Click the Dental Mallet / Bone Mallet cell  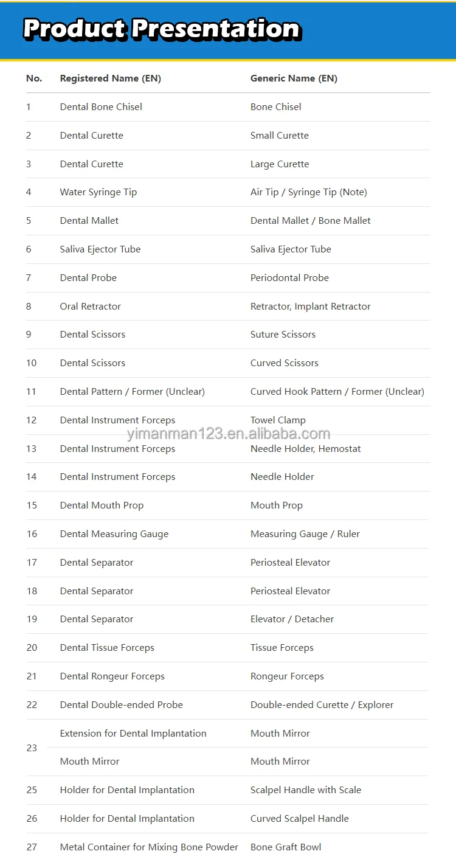coord(311,221)
